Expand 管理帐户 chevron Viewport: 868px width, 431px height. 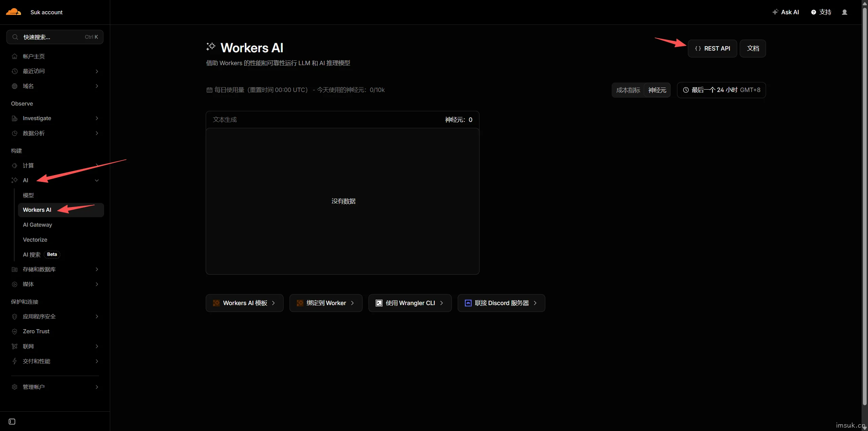(97, 387)
